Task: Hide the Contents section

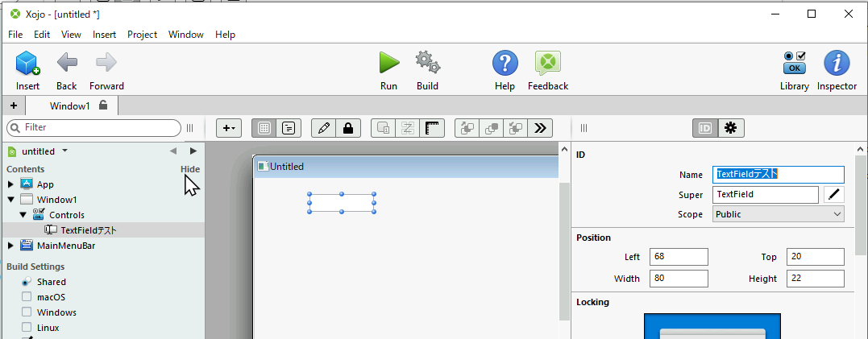Action: (x=190, y=169)
